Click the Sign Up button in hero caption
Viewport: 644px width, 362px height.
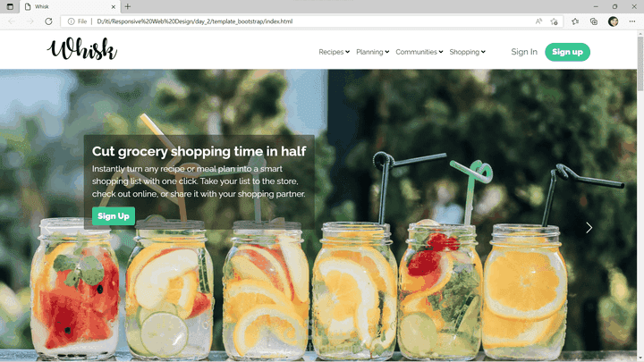point(114,216)
